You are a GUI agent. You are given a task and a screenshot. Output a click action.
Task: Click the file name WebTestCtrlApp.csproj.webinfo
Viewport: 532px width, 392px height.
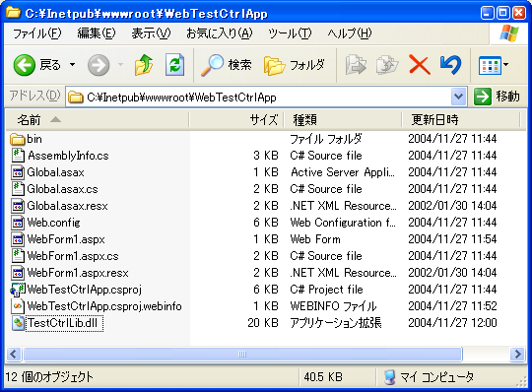(x=104, y=306)
